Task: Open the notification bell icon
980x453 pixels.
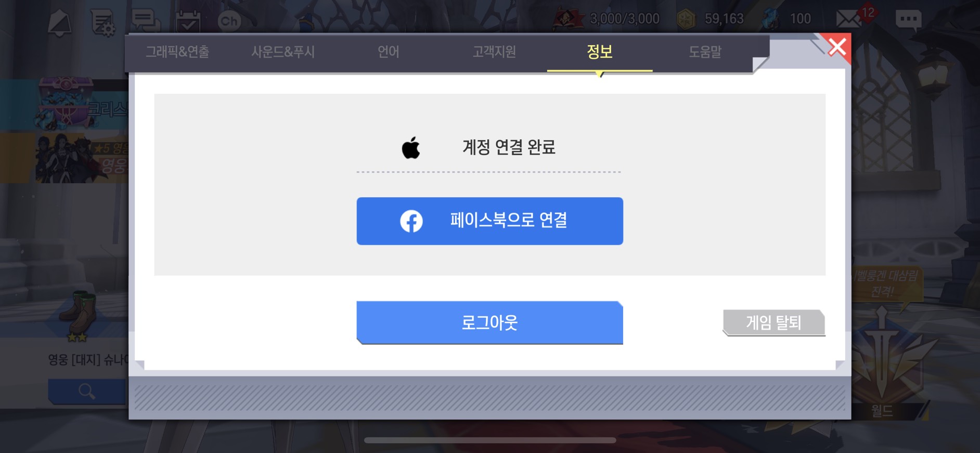Action: click(x=60, y=22)
